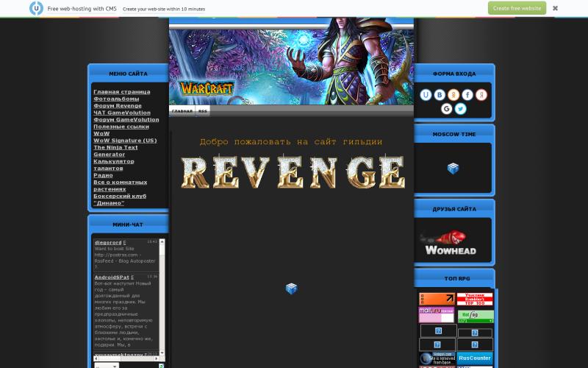Open Rambler's Top 100 badge
This screenshot has width=588, height=368.
pyautogui.click(x=475, y=299)
